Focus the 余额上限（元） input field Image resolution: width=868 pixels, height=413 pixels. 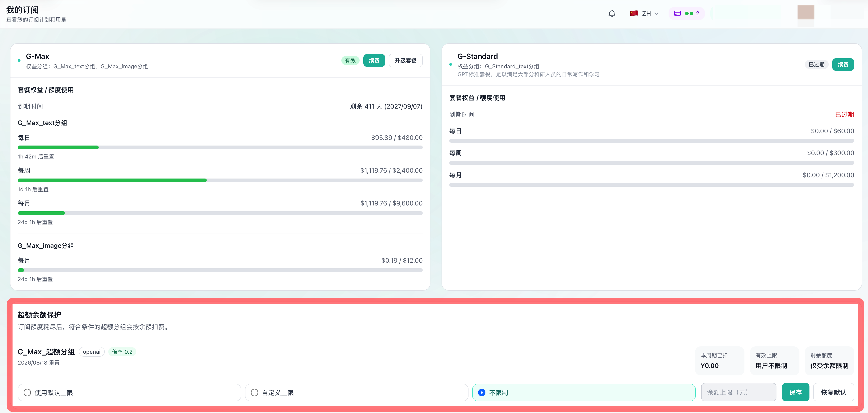(739, 392)
